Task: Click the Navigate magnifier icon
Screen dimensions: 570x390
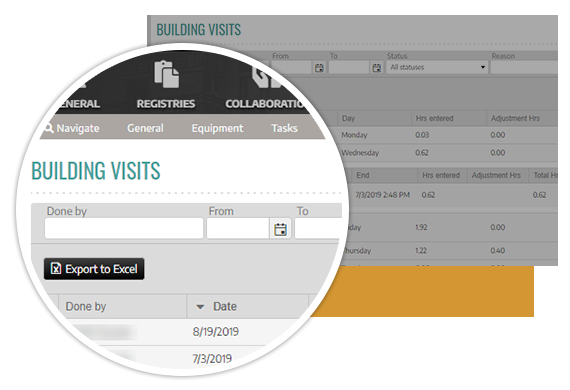Action: click(x=49, y=128)
